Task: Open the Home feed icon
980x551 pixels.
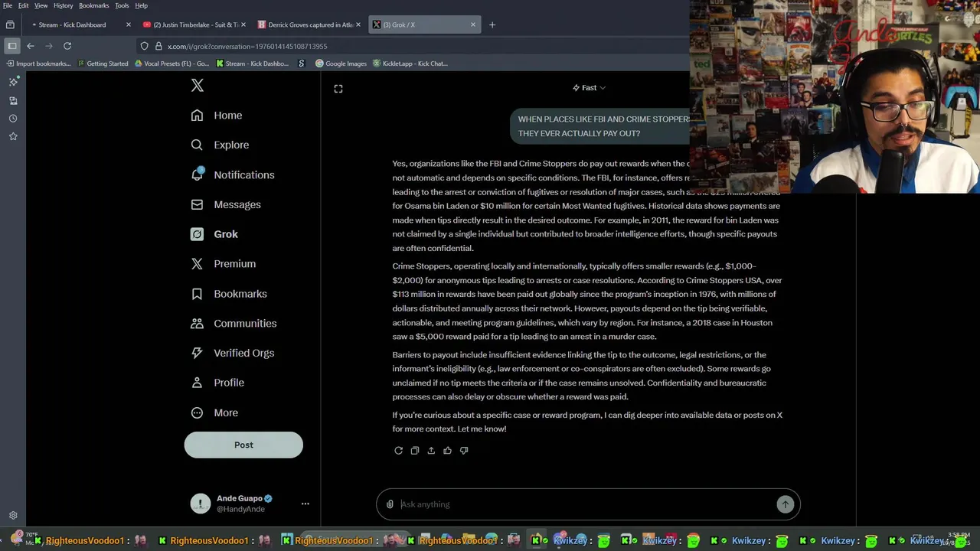Action: (197, 115)
